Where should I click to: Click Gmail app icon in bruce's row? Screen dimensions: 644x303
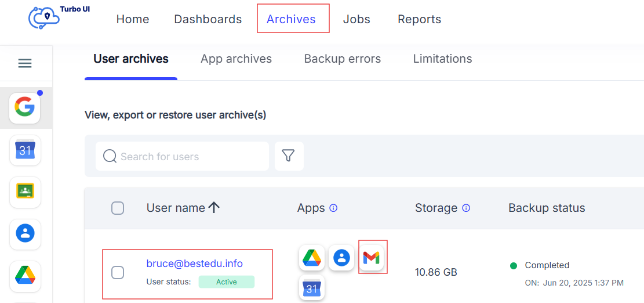[x=372, y=258]
